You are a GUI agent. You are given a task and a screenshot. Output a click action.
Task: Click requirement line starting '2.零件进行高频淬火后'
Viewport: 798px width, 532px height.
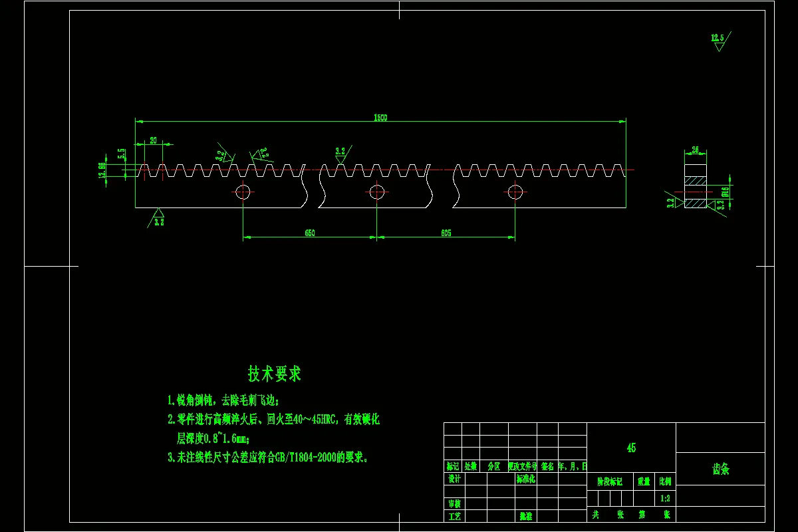[273, 420]
